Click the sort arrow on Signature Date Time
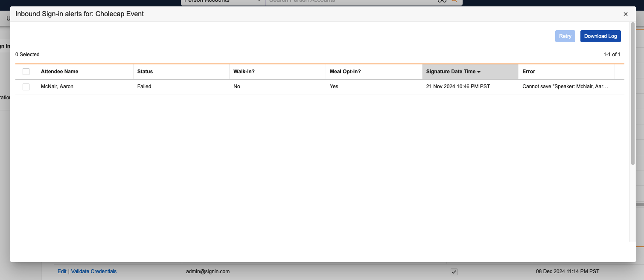Image resolution: width=644 pixels, height=280 pixels. pyautogui.click(x=479, y=72)
